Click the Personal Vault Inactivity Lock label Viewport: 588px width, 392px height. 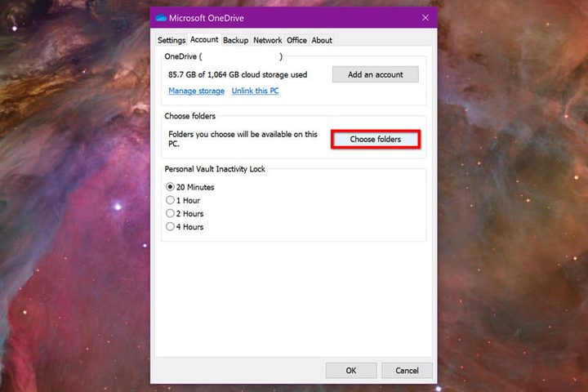(x=215, y=169)
